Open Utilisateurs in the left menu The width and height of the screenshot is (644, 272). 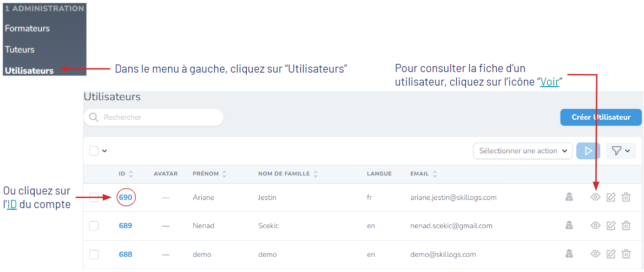click(x=29, y=71)
